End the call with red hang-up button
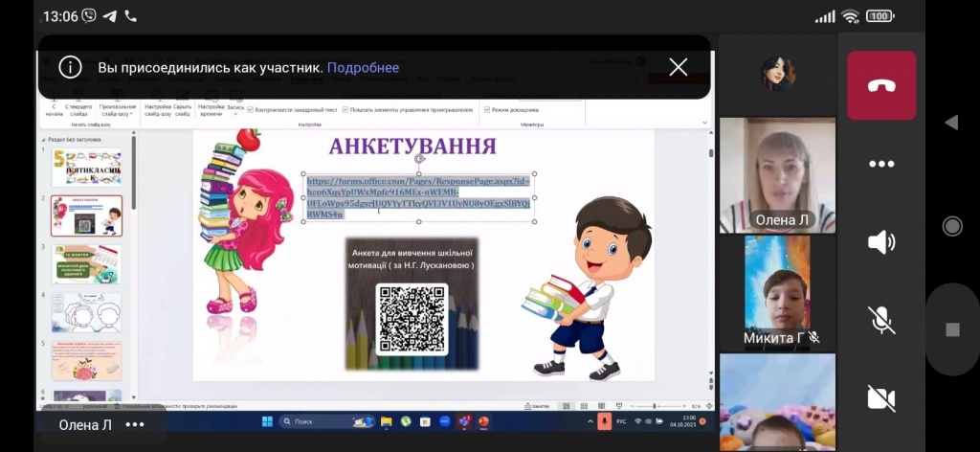Image resolution: width=980 pixels, height=452 pixels. [x=881, y=85]
